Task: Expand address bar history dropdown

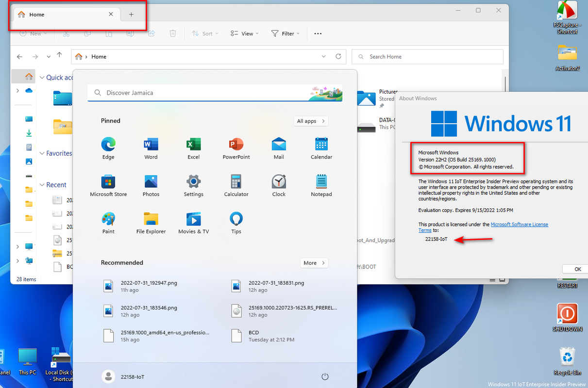Action: 324,56
